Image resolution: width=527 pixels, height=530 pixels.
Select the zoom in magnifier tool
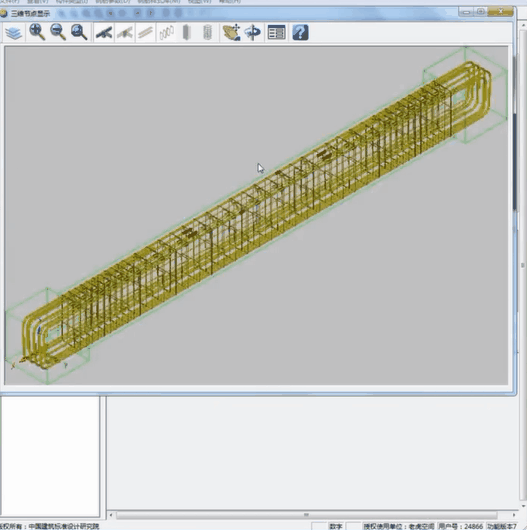pyautogui.click(x=37, y=32)
